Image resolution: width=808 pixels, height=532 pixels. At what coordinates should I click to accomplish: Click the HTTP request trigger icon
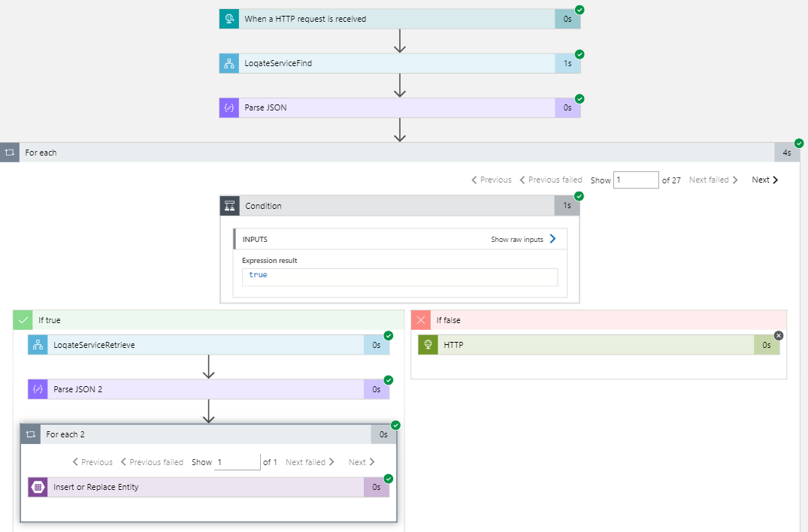click(229, 19)
